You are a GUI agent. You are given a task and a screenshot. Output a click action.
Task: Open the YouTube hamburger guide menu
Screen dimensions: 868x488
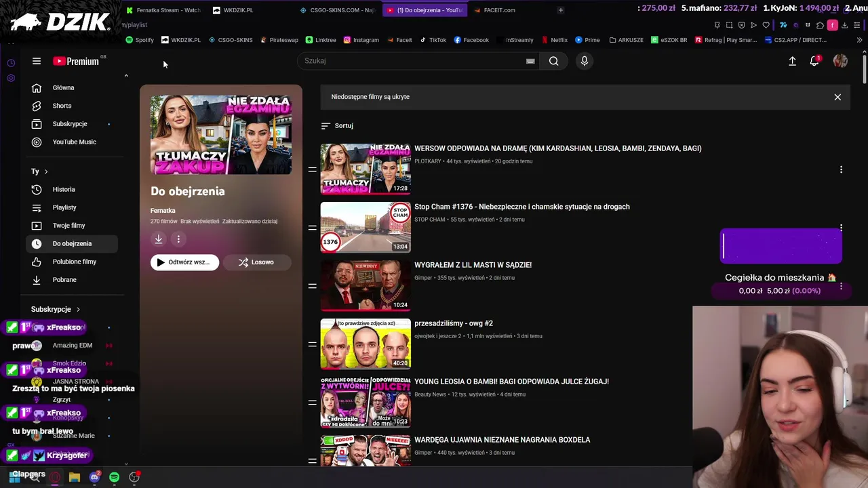click(37, 61)
